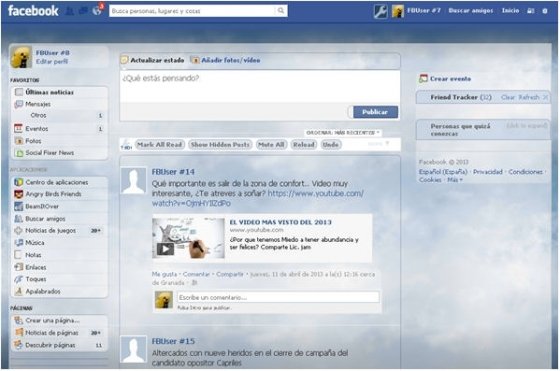Click Compartir on FBUser #14 post

pos(230,274)
